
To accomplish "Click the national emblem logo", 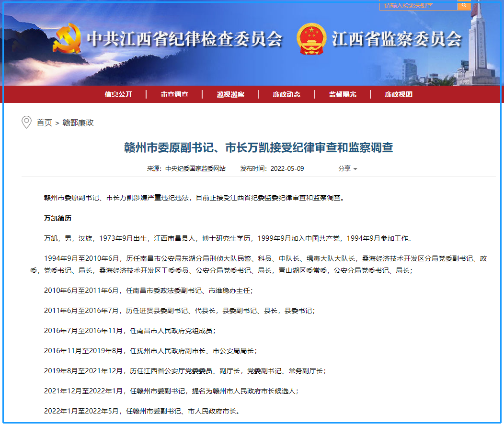I will click(x=311, y=39).
